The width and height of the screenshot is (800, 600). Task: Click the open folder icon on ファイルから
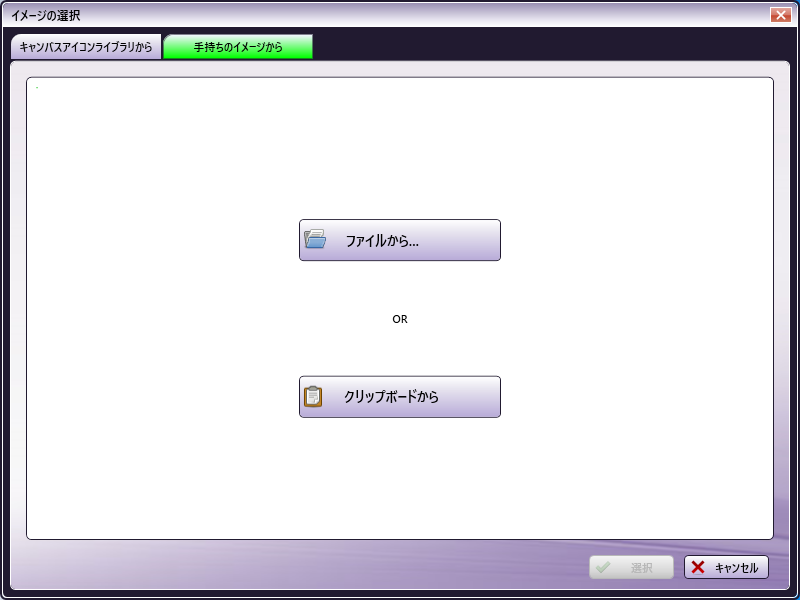pos(315,240)
